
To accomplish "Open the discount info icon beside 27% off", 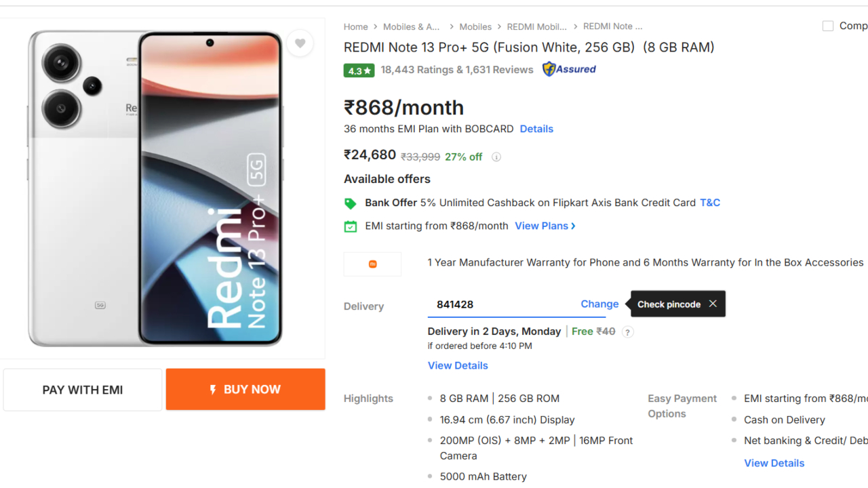I will [496, 157].
